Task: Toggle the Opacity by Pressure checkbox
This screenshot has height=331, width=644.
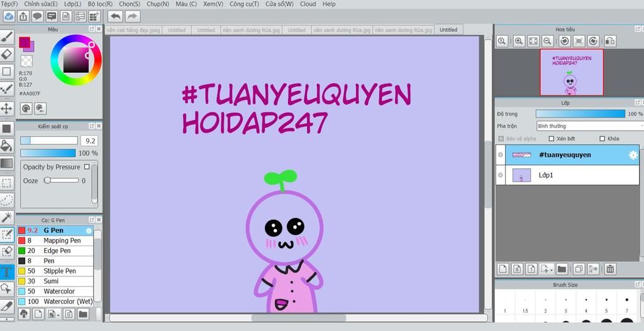Action: coord(87,167)
